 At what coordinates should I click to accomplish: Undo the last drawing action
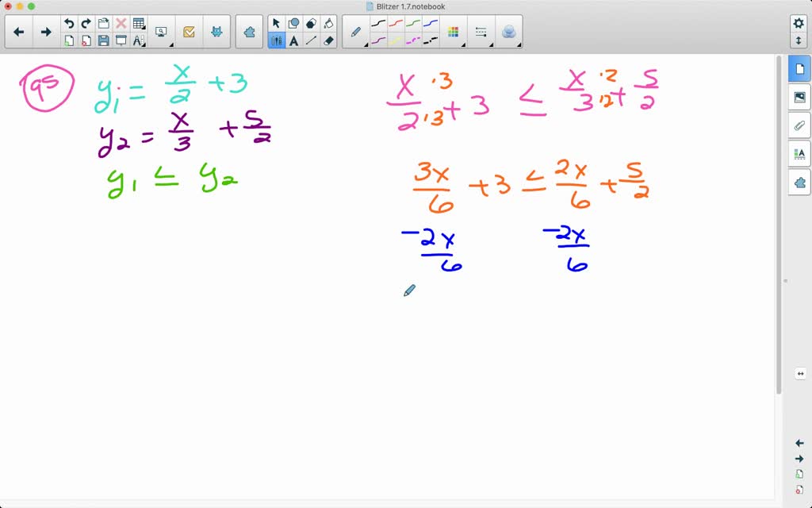69,22
